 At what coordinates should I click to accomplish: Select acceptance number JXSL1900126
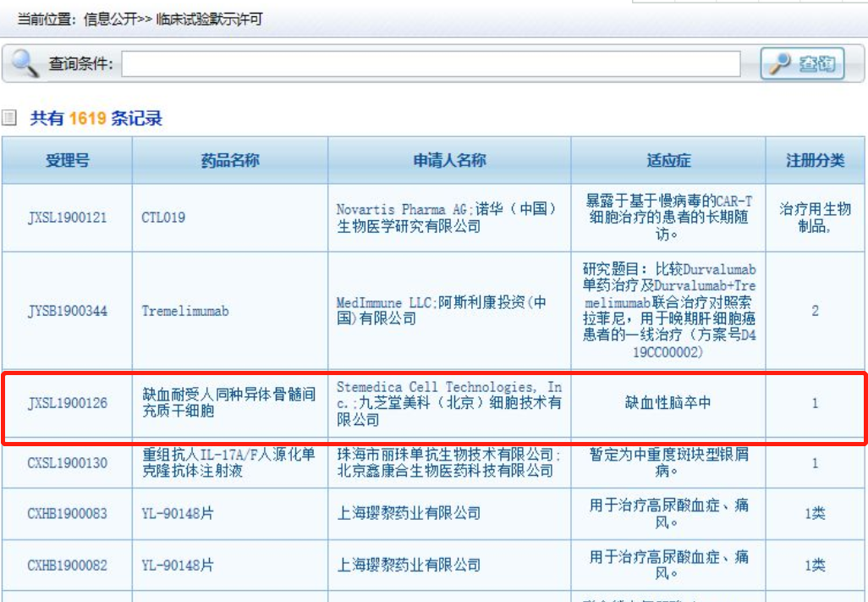[67, 403]
